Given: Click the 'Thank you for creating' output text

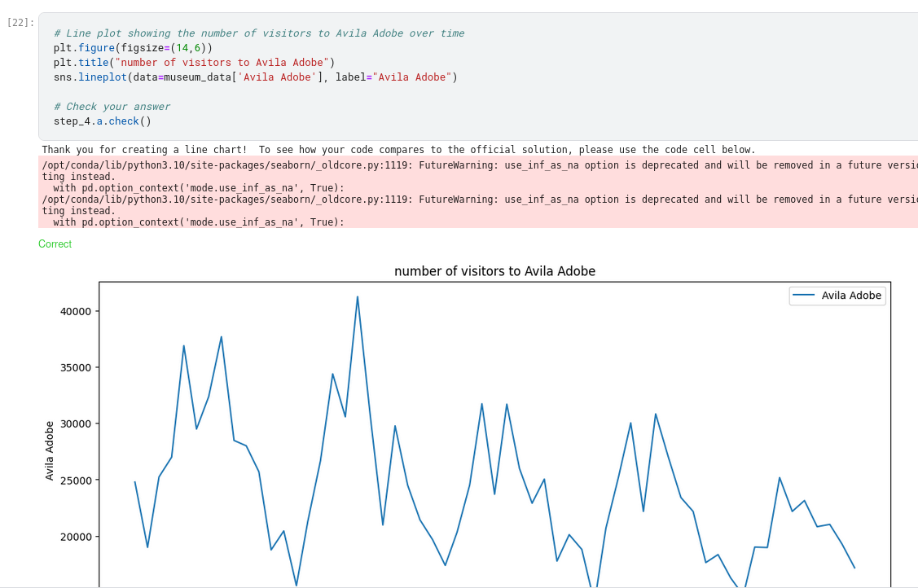Looking at the screenshot, I should (398, 150).
